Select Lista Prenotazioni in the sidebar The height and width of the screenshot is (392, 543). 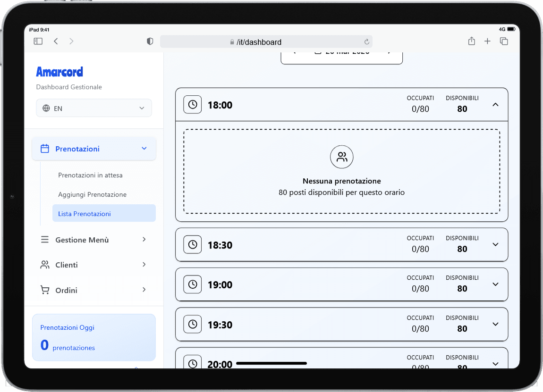84,213
